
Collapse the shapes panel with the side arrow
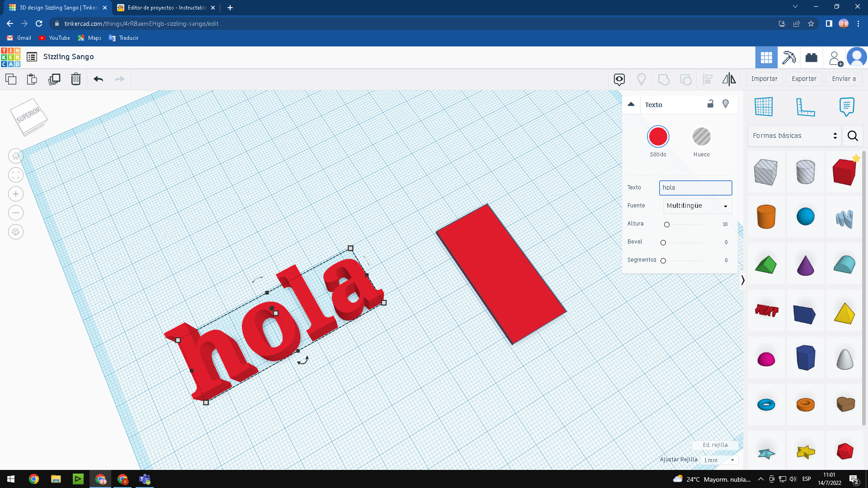[x=742, y=280]
